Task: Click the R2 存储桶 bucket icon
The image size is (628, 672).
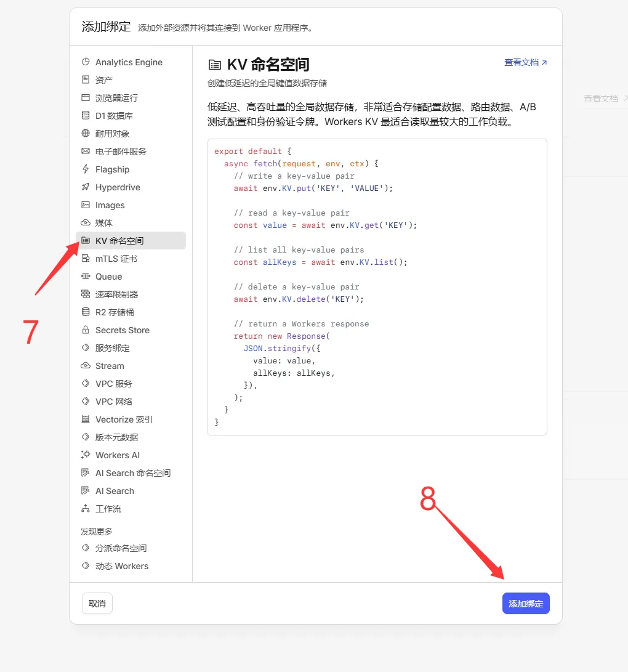Action: click(86, 312)
